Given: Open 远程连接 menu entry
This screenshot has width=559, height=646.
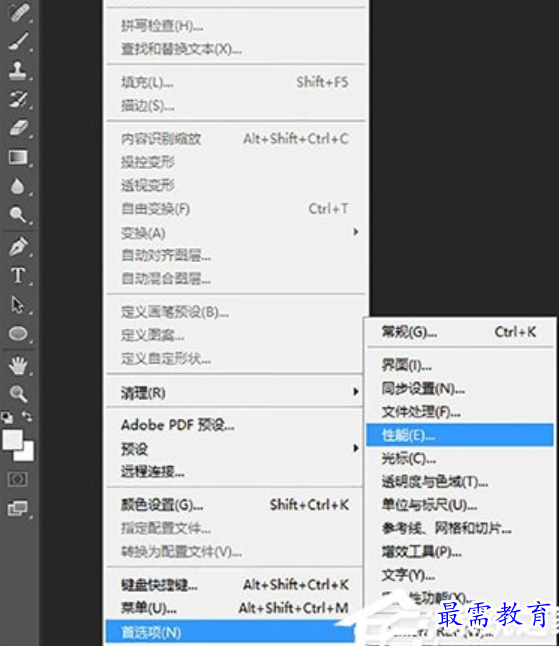Looking at the screenshot, I should pyautogui.click(x=235, y=471).
